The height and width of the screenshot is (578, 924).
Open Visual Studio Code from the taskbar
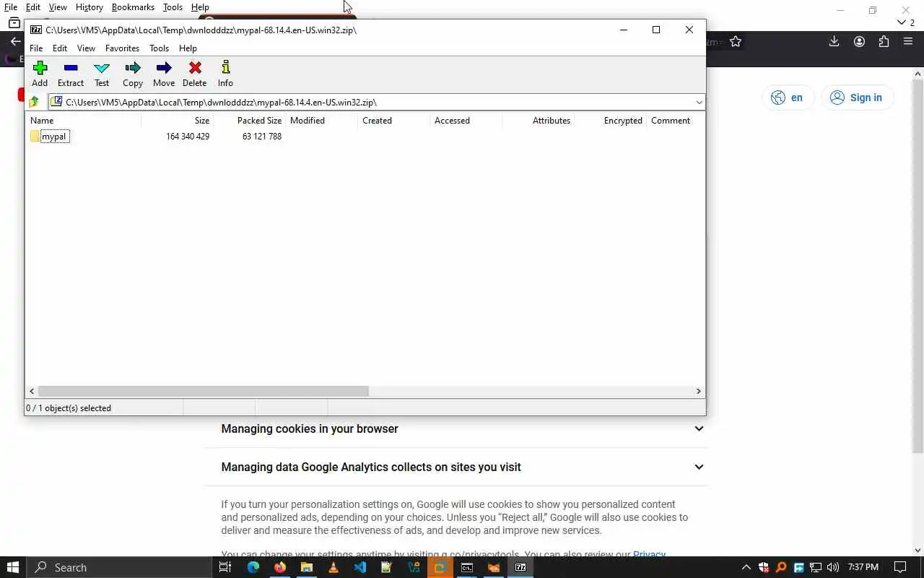coord(359,567)
